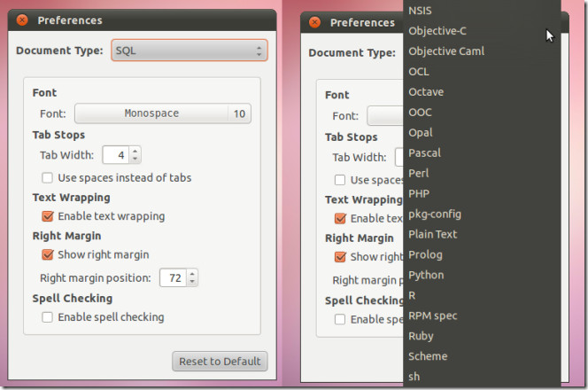This screenshot has height=390, width=588.
Task: Enable spell checking in left window
Action: [x=47, y=317]
